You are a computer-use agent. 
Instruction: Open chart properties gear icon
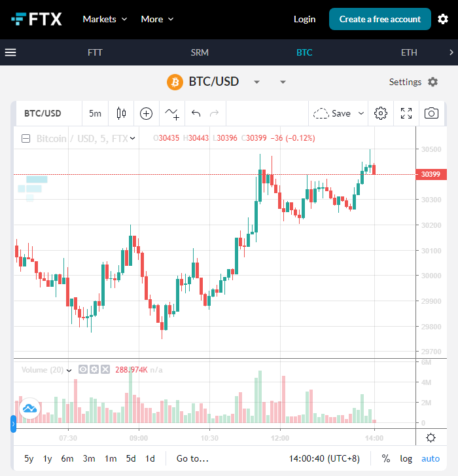point(381,113)
